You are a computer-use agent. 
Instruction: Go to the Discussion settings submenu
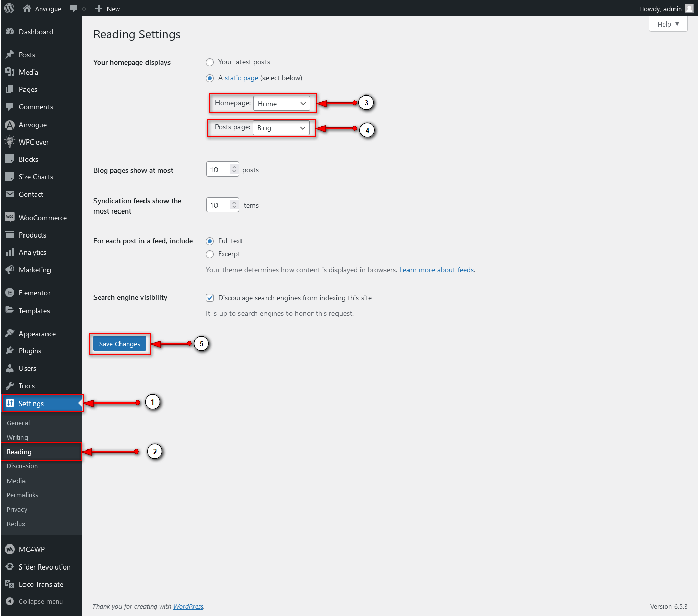click(22, 466)
